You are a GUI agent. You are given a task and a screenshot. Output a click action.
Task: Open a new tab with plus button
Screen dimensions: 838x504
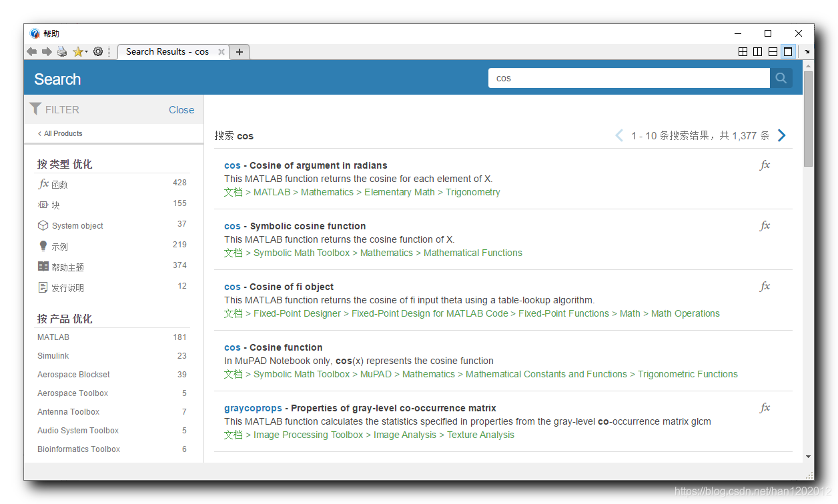(240, 52)
